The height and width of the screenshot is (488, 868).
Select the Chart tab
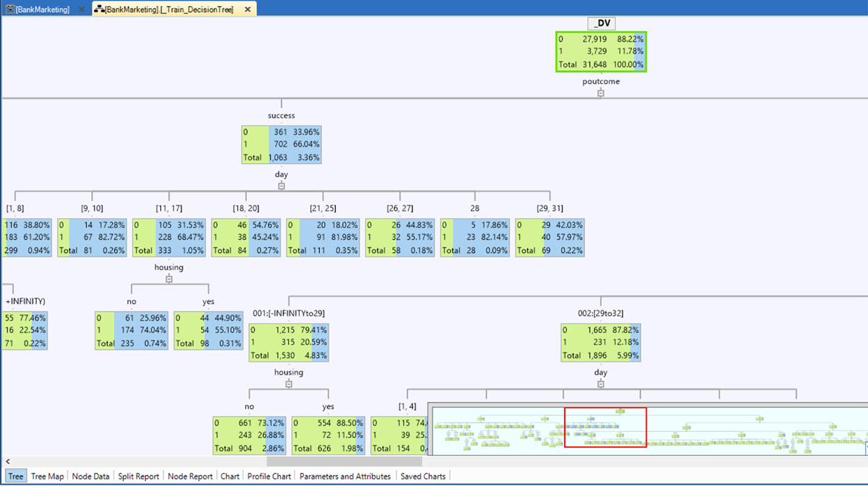230,476
